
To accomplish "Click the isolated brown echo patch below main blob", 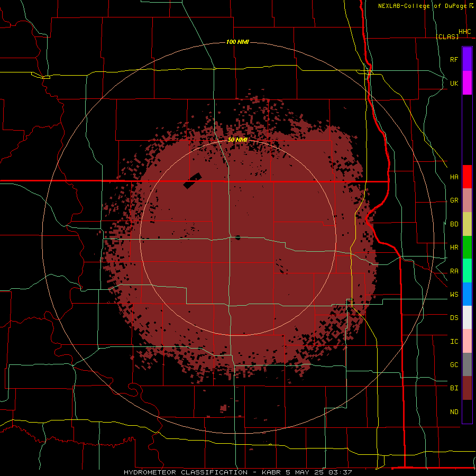I will point(223,408).
